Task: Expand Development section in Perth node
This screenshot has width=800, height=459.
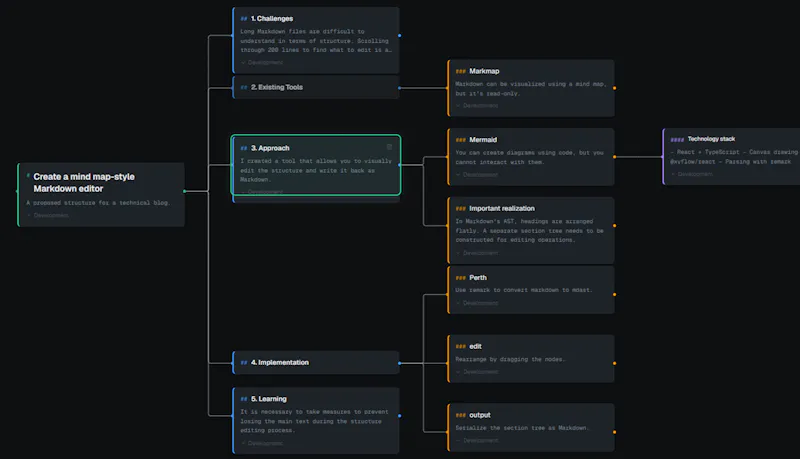Action: pos(477,303)
